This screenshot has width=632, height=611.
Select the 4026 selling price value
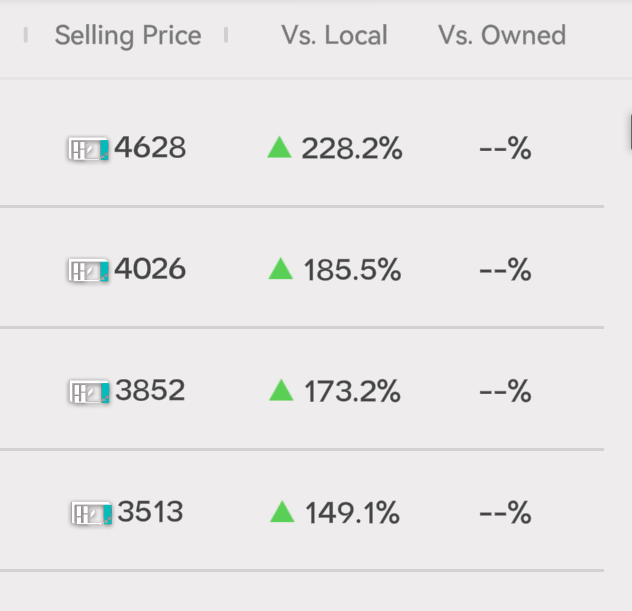point(150,269)
